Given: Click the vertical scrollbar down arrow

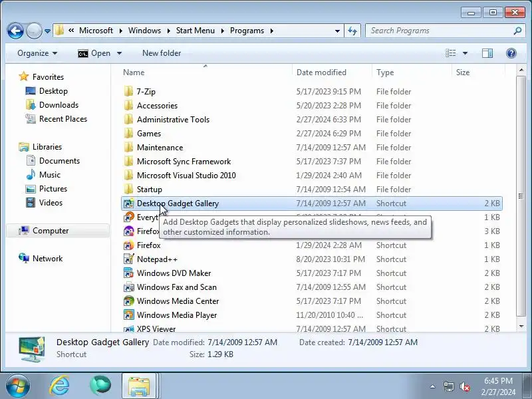Looking at the screenshot, I should pos(521,327).
